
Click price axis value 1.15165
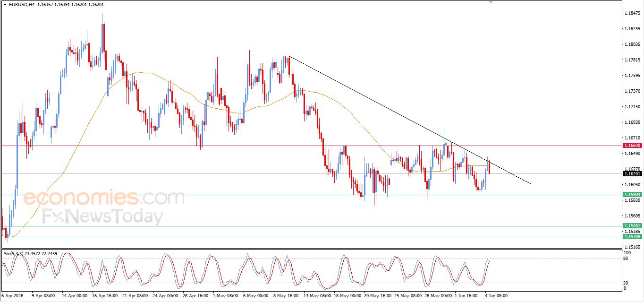pos(632,247)
